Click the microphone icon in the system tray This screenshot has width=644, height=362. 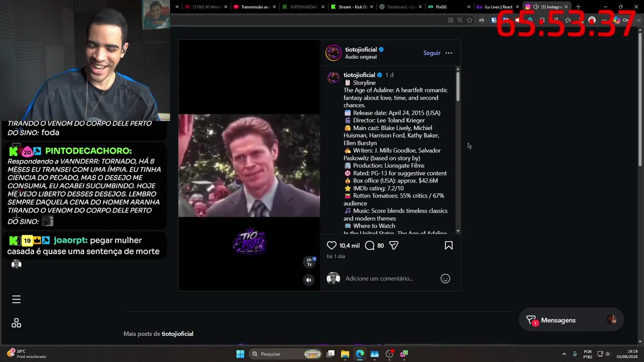(x=575, y=354)
